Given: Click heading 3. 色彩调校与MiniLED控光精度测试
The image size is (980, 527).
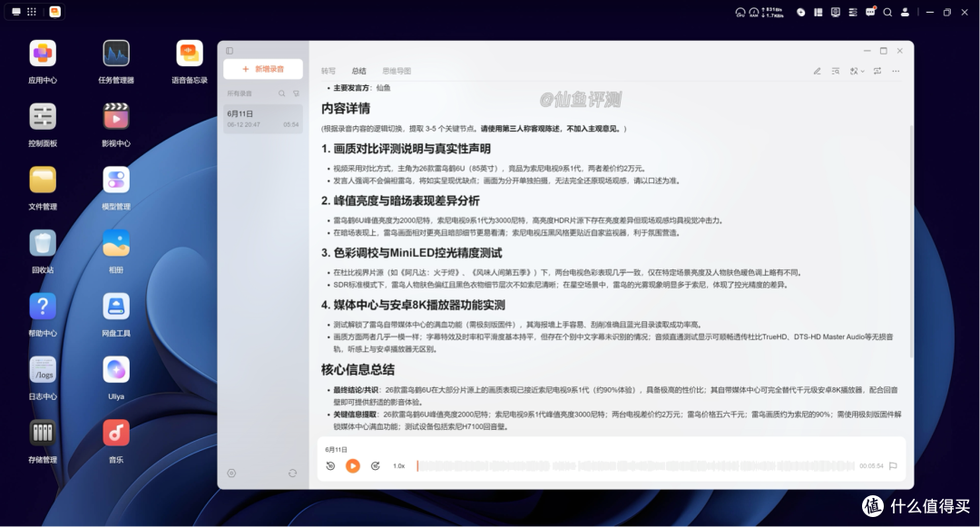Looking at the screenshot, I should click(x=411, y=253).
